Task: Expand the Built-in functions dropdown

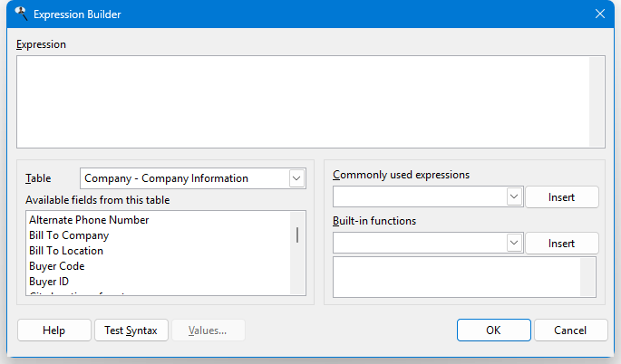Action: pos(513,243)
